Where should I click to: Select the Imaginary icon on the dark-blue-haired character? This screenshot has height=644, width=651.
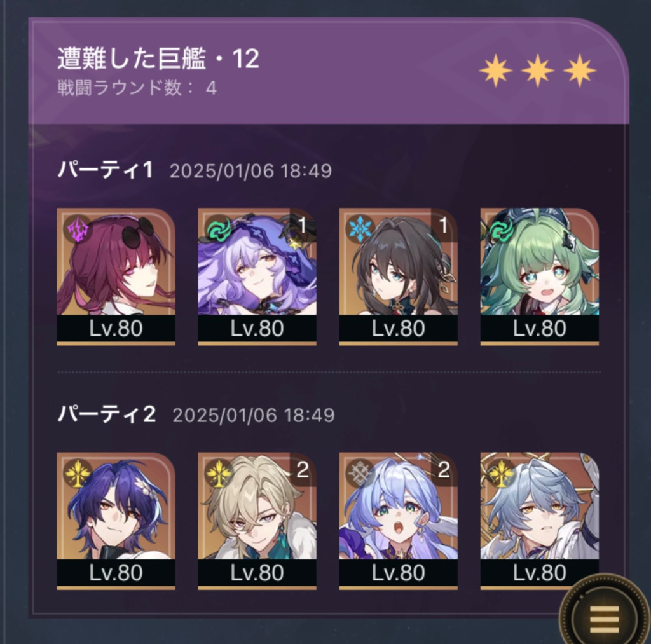pyautogui.click(x=78, y=473)
